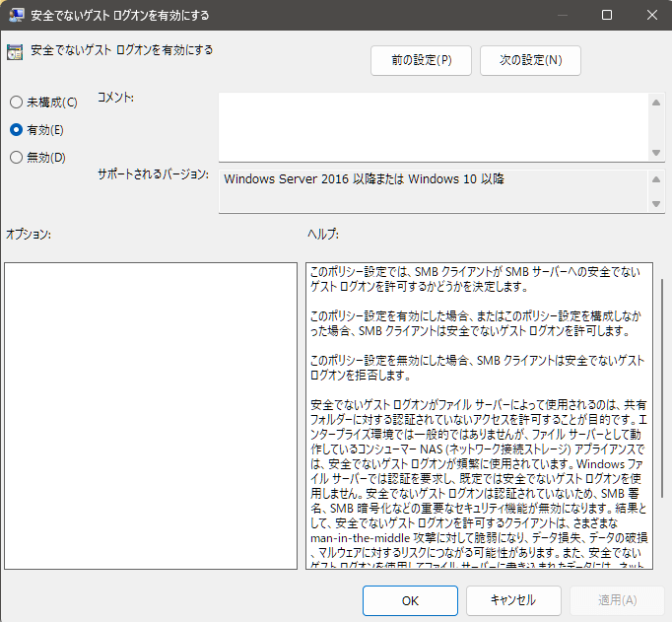The width and height of the screenshot is (672, 622).
Task: Click the up arrow in コメント box scrollbar
Action: pos(656,100)
